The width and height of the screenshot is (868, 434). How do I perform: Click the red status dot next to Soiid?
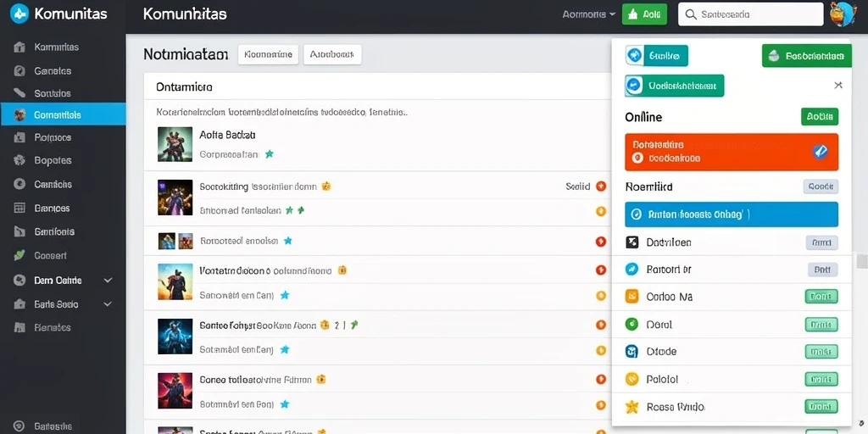pyautogui.click(x=601, y=186)
